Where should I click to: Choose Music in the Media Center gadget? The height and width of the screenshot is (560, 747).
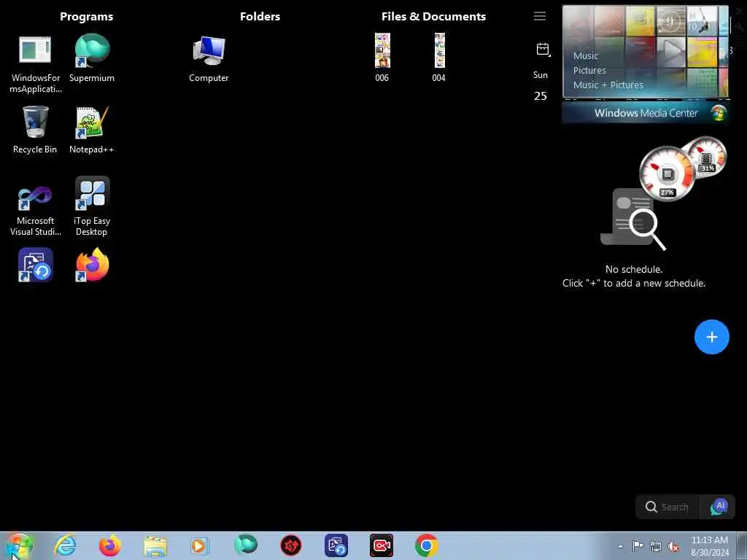586,55
